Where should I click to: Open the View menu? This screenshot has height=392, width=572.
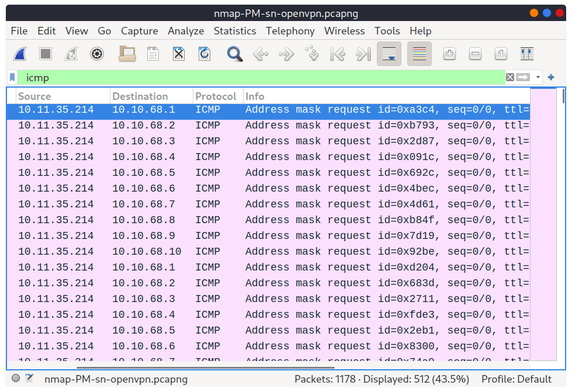tap(77, 31)
